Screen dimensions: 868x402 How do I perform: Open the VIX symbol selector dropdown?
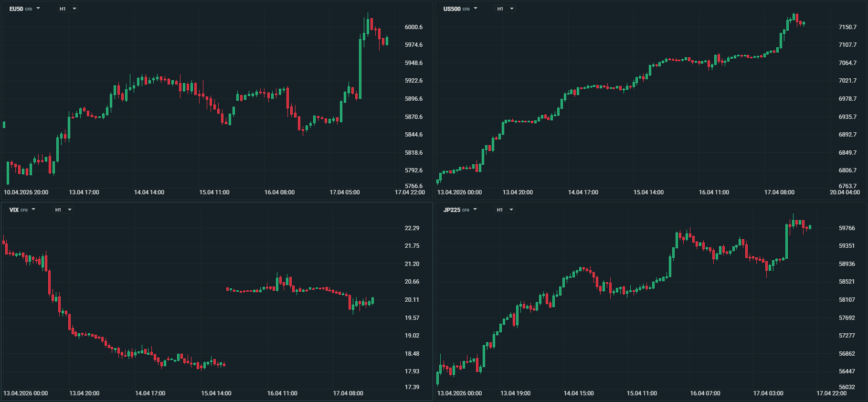22,210
